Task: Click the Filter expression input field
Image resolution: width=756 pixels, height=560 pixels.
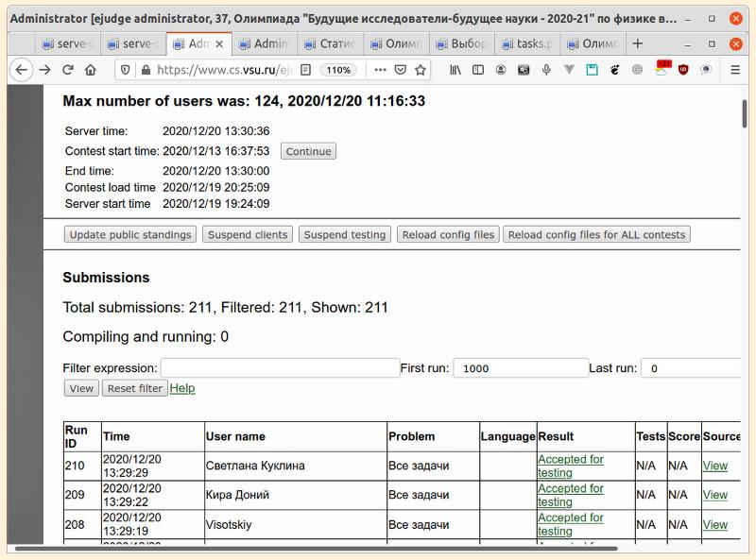Action: (x=280, y=368)
